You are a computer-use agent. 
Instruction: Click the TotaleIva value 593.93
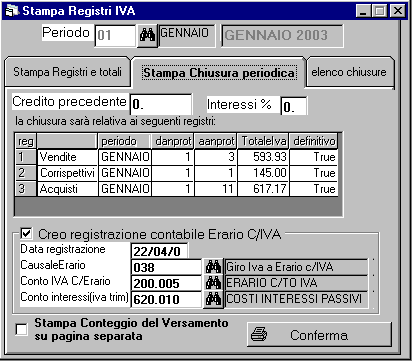tap(263, 157)
